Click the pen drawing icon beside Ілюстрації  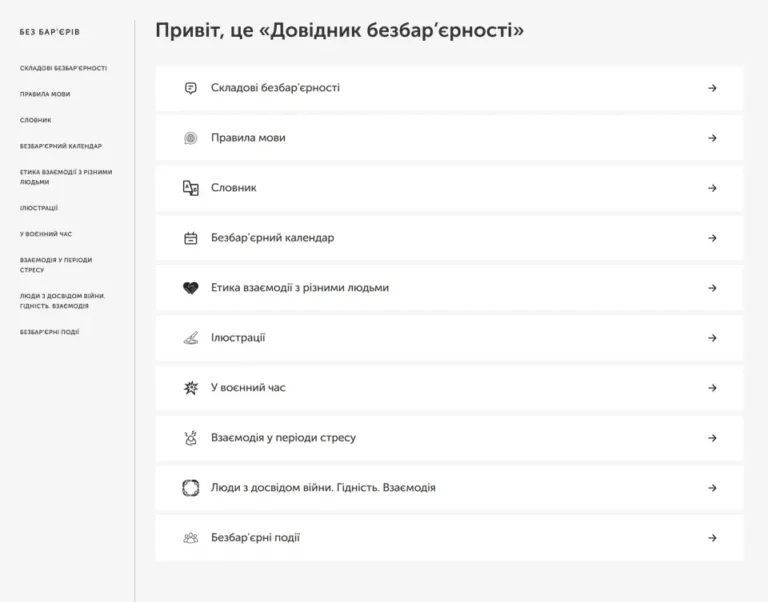point(191,338)
